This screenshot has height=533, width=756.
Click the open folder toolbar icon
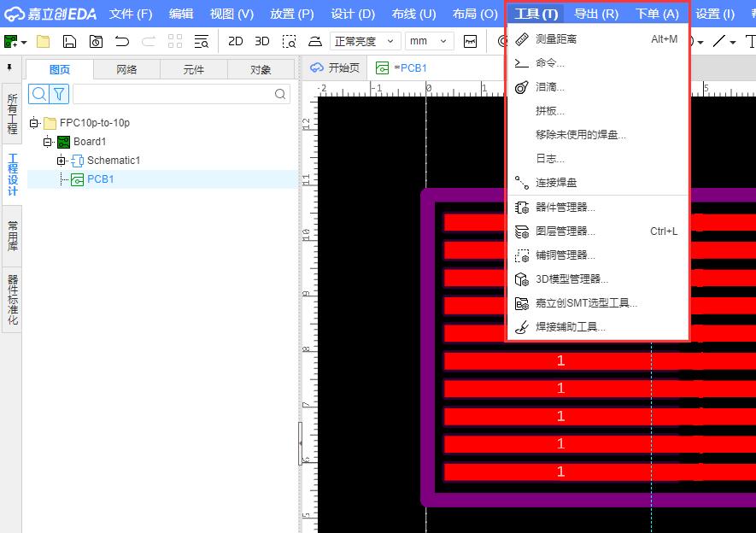pos(44,41)
